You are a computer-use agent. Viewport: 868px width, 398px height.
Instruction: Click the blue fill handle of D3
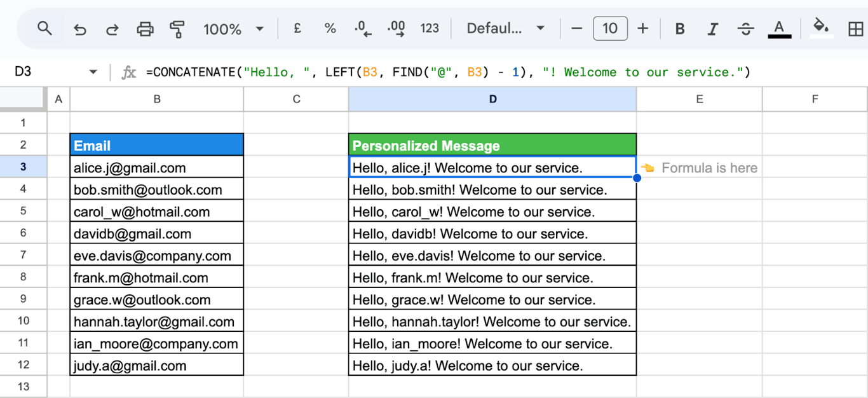(637, 178)
